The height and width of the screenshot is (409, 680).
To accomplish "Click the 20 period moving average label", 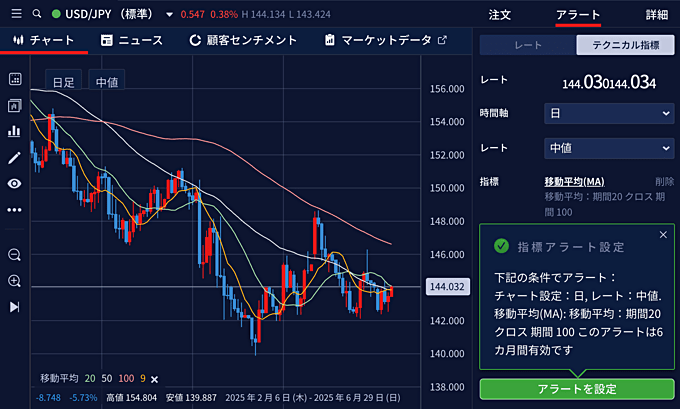I will point(90,379).
